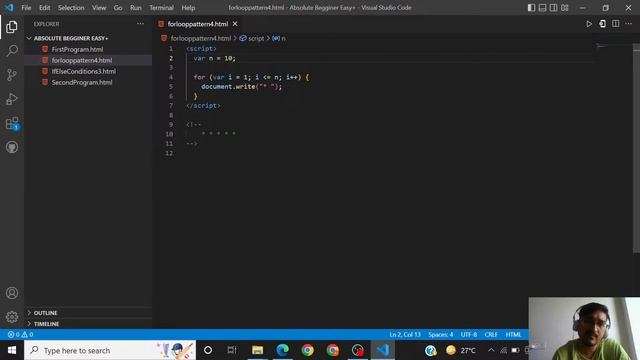Click the Windows Start button
Image resolution: width=640 pixels, height=360 pixels.
click(12, 350)
